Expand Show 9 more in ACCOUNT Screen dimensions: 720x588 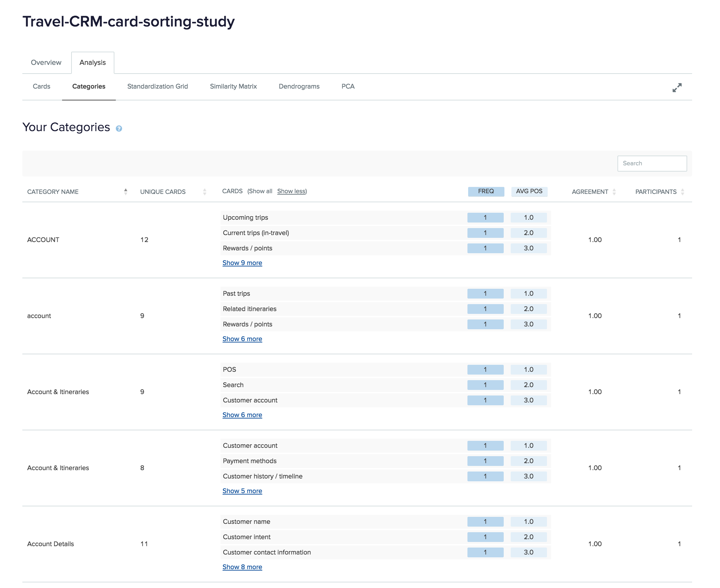click(x=242, y=263)
